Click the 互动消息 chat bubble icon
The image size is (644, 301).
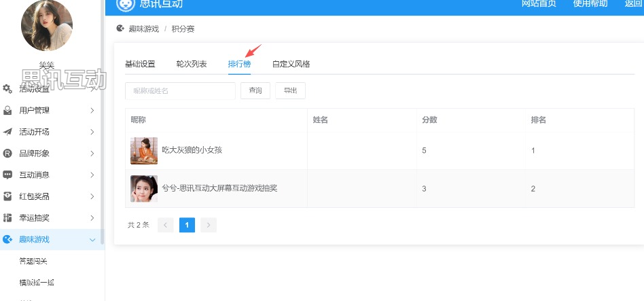pyautogui.click(x=7, y=175)
